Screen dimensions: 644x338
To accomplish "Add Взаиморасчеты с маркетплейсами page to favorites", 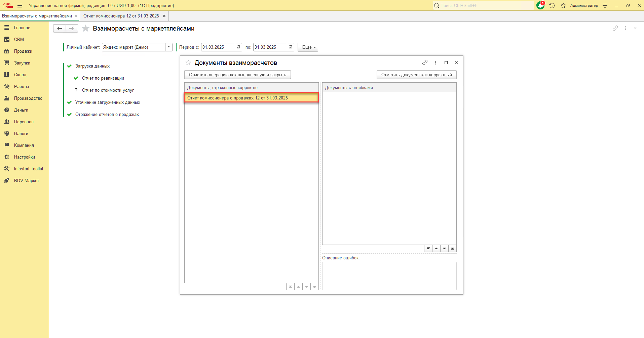I will (86, 29).
